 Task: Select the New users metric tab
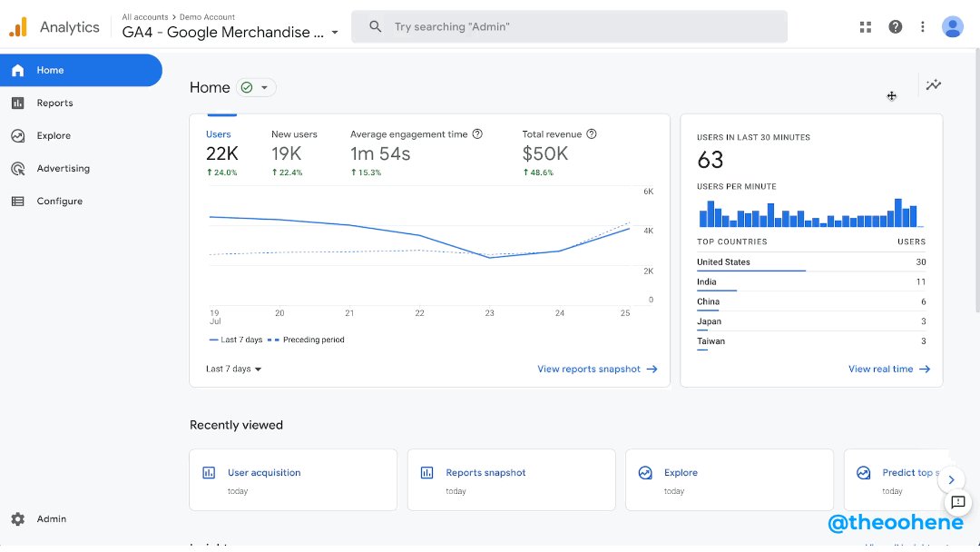click(294, 153)
